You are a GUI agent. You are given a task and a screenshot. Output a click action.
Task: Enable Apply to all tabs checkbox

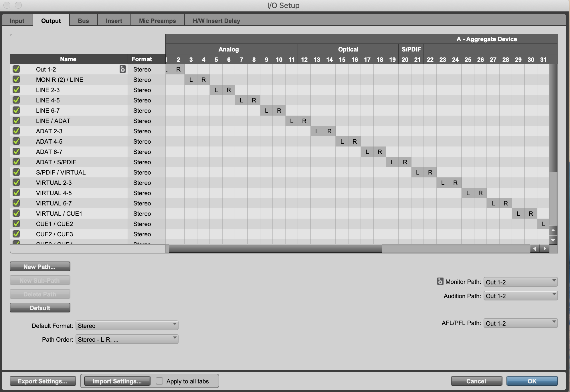[x=159, y=381]
